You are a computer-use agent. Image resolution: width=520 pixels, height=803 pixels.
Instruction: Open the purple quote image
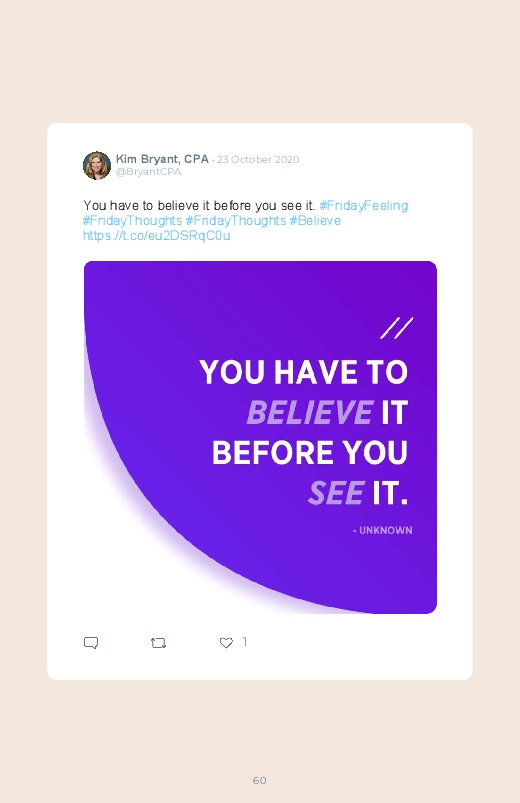[260, 437]
